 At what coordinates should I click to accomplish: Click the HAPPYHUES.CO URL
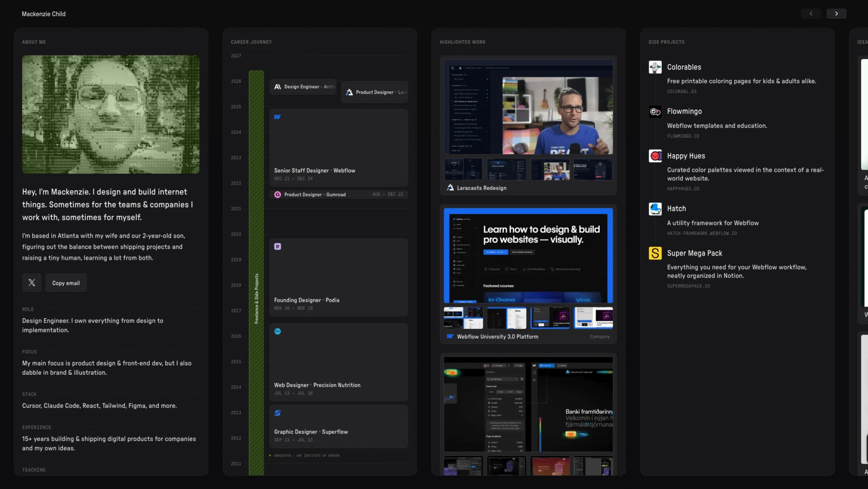[683, 189]
